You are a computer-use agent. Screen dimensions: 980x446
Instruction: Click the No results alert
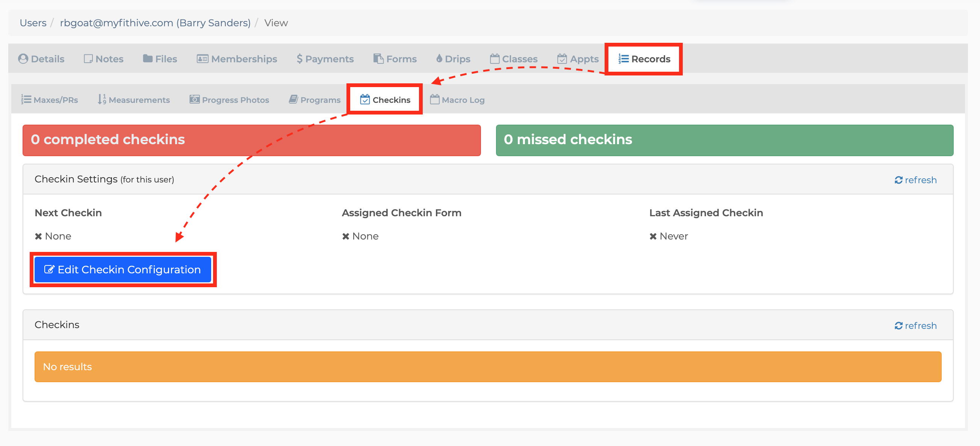coord(488,366)
